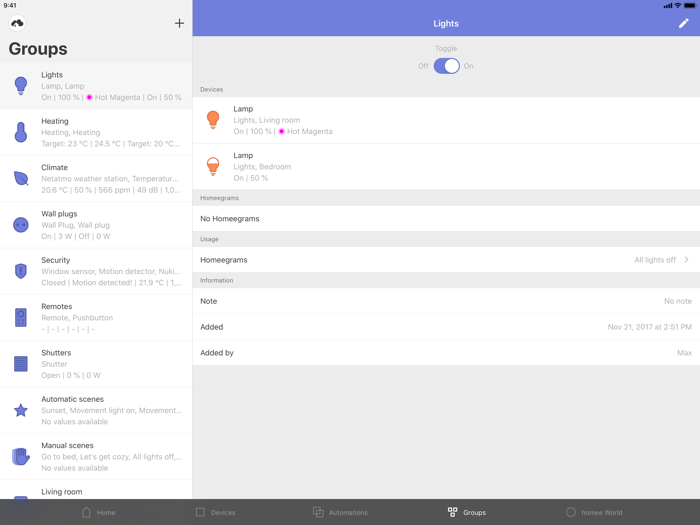Open the Security group row
700x525 pixels.
pos(96,271)
